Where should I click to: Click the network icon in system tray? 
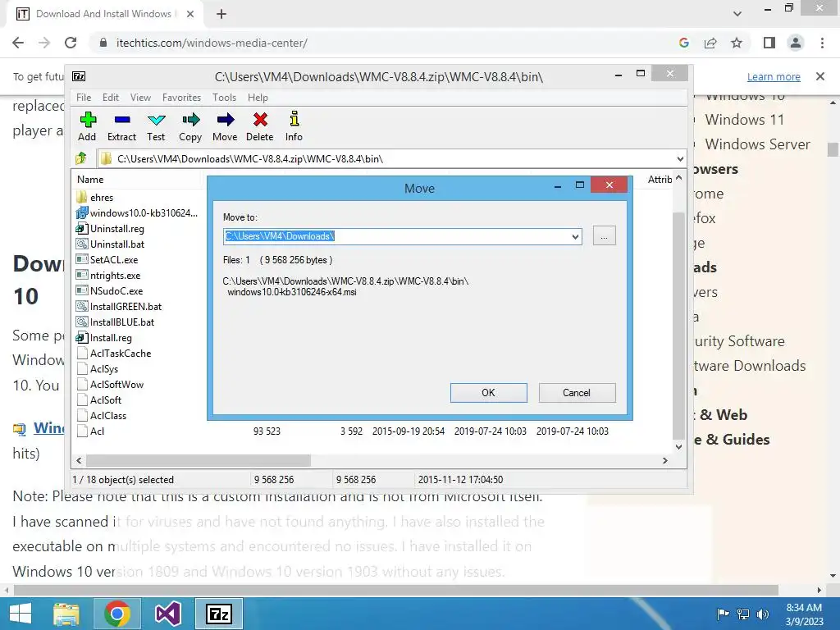coord(743,614)
